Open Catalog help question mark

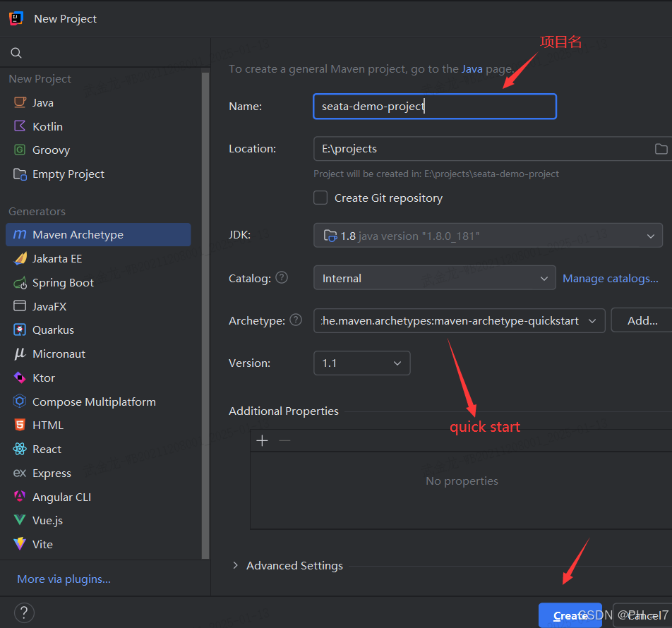coord(282,277)
